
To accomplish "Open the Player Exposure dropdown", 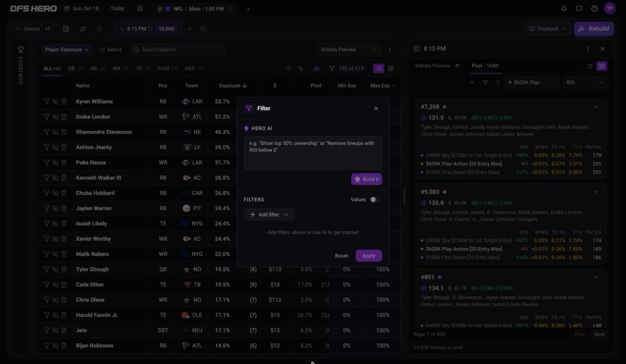I will (67, 49).
